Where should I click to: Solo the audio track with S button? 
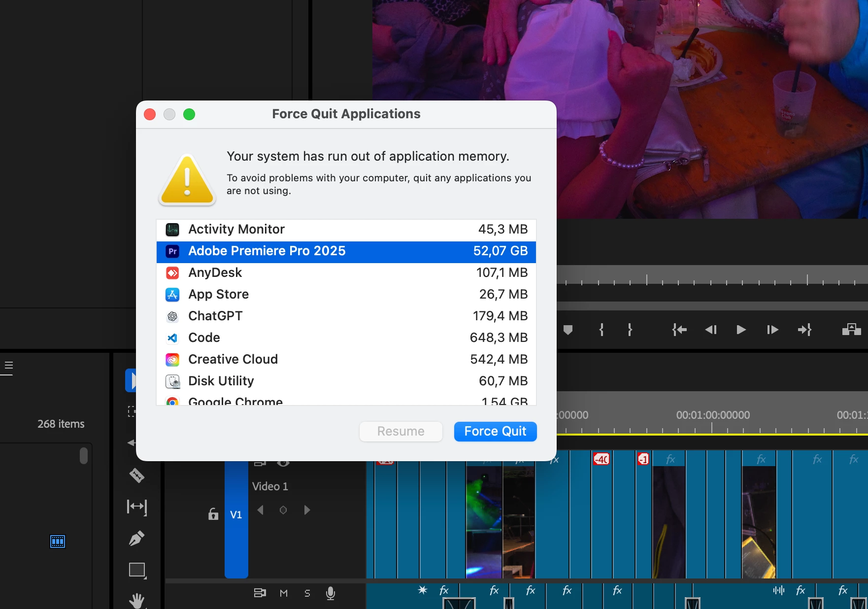pyautogui.click(x=307, y=593)
